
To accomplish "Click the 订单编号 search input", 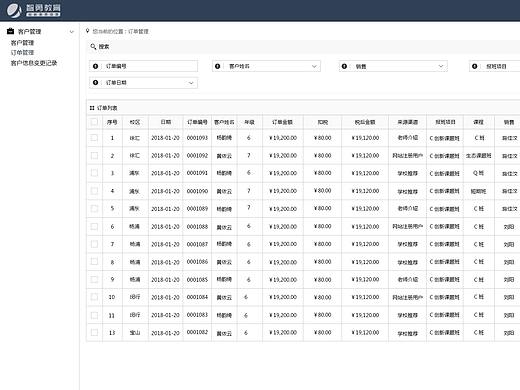I will [144, 66].
